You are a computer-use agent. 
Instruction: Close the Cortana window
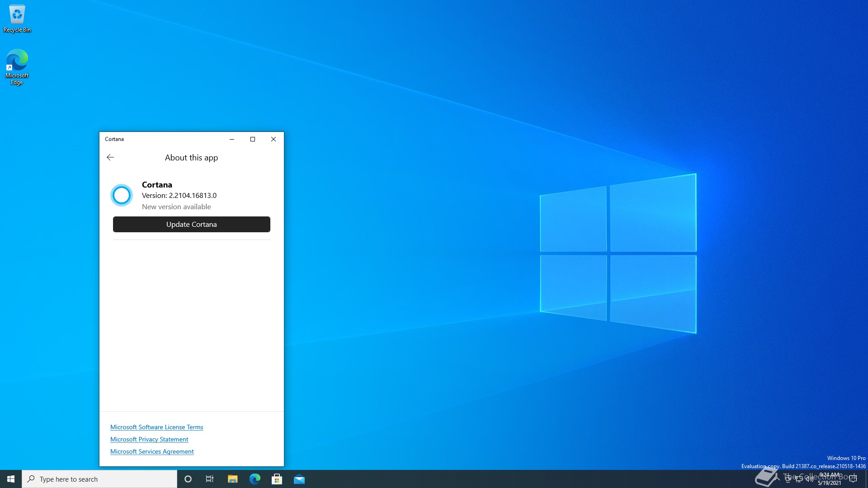point(274,139)
